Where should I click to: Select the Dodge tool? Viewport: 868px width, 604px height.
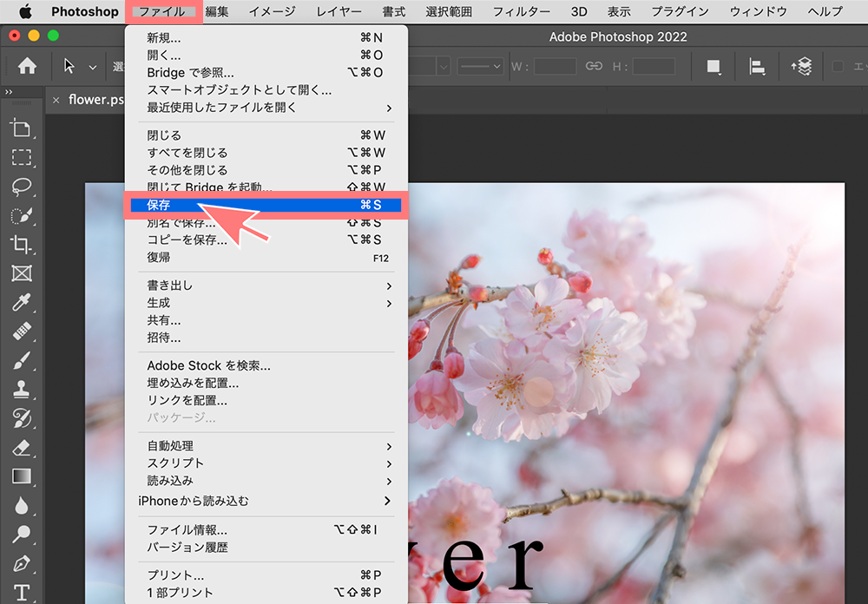pyautogui.click(x=21, y=535)
